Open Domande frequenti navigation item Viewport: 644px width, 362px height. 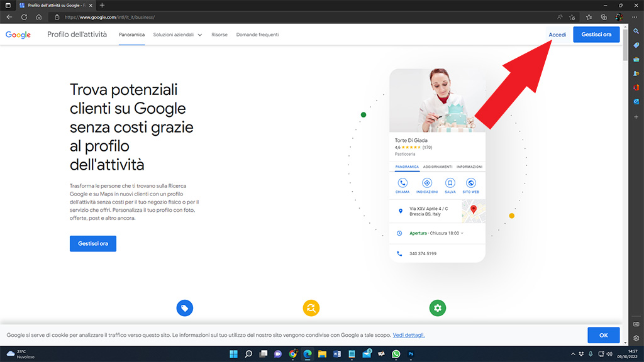[x=257, y=35]
